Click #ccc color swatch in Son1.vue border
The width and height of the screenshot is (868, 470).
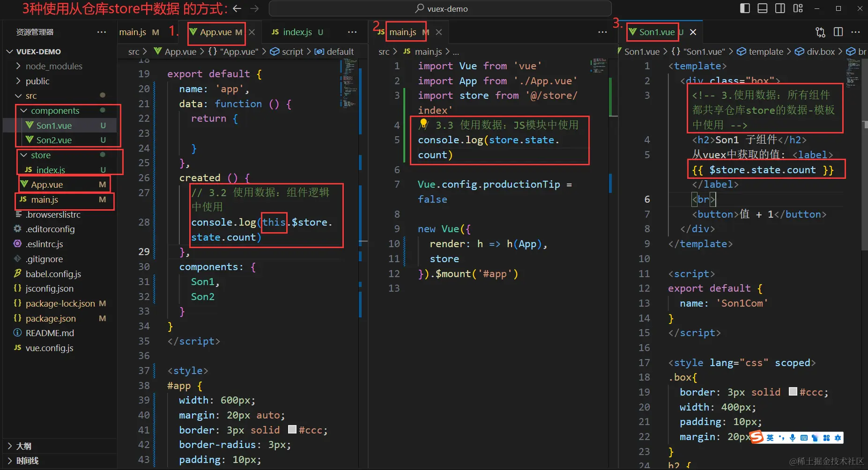click(x=793, y=391)
